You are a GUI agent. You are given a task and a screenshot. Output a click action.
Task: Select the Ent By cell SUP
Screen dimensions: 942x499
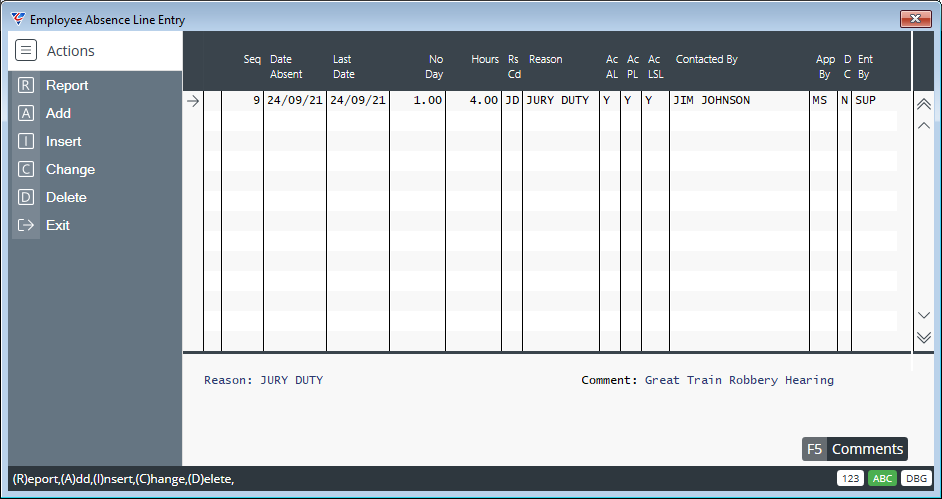tap(874, 101)
